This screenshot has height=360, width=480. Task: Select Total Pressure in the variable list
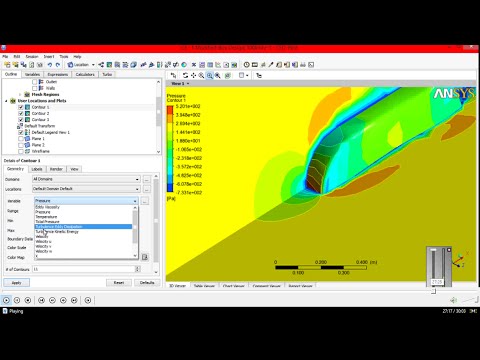click(47, 222)
